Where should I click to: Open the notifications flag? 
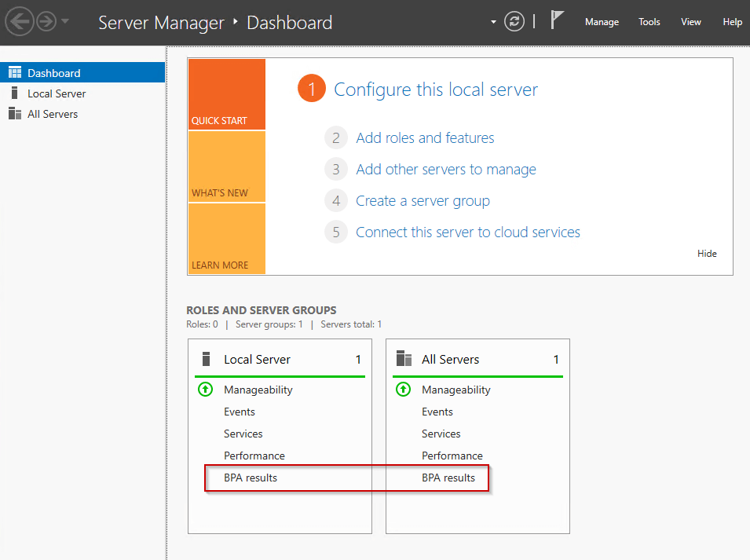click(556, 20)
